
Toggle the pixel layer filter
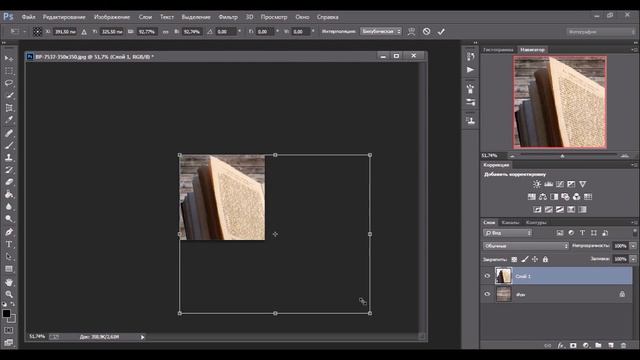560,233
